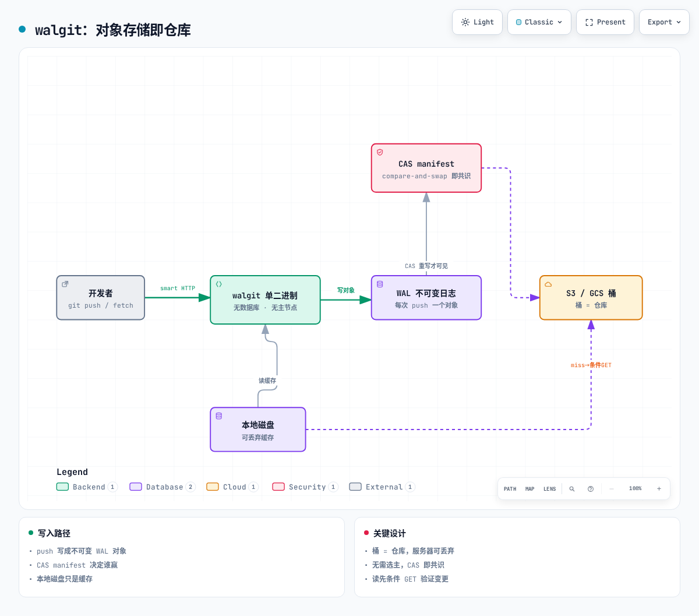
Task: Zoom in with the plus button
Action: tap(659, 489)
